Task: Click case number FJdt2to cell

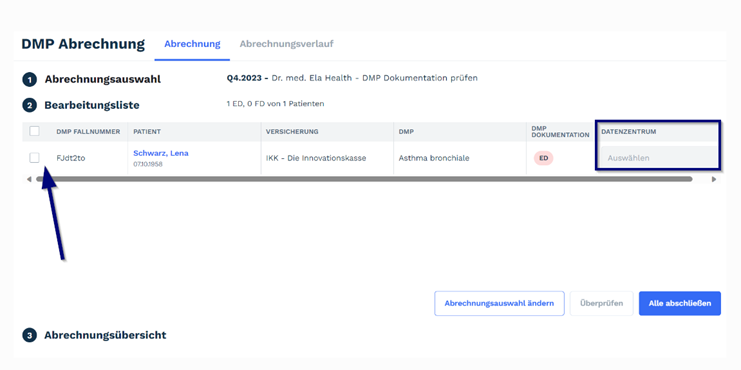Action: point(71,158)
